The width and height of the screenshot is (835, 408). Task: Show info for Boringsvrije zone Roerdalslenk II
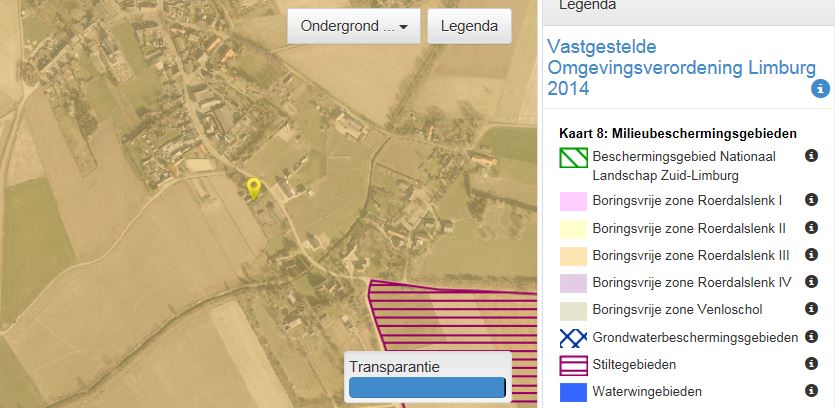(811, 228)
